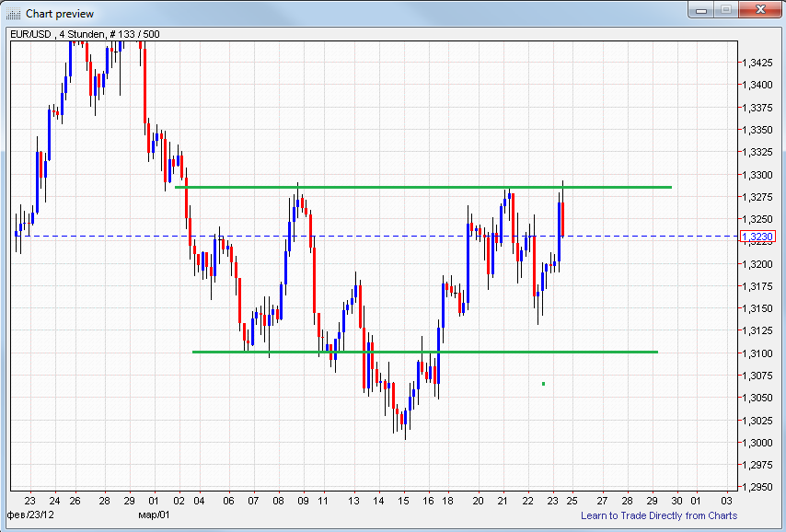
Task: Click the red-boxed 1,3230 current price label
Action: coord(757,237)
